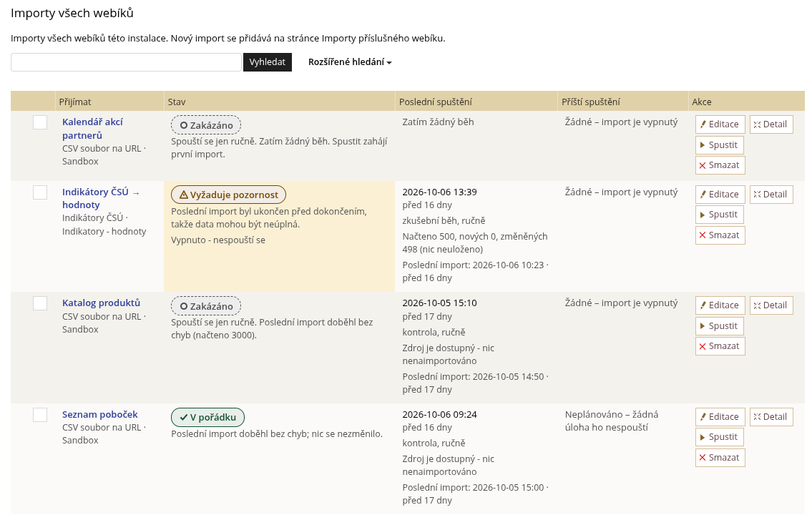Open the Seznam poboček link
This screenshot has height=515, width=812.
point(100,414)
